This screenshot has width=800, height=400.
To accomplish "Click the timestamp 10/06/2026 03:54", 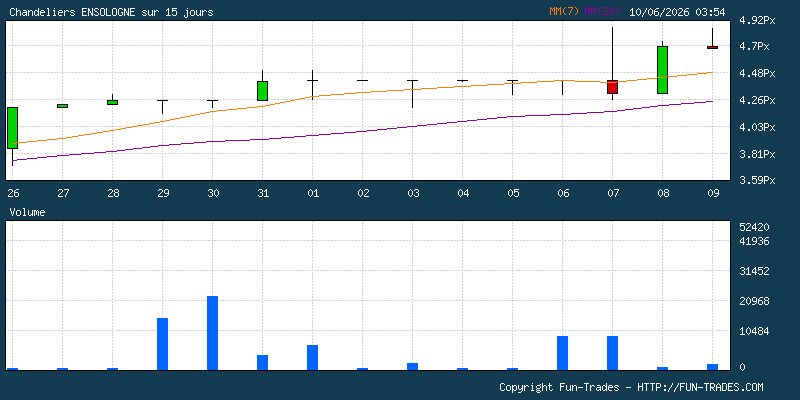I will point(677,12).
